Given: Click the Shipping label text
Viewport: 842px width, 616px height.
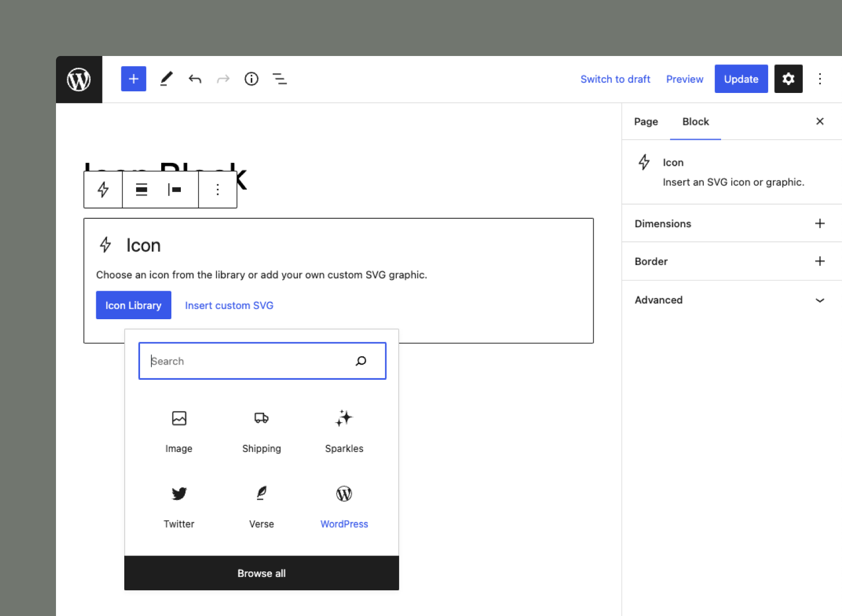Looking at the screenshot, I should (261, 449).
